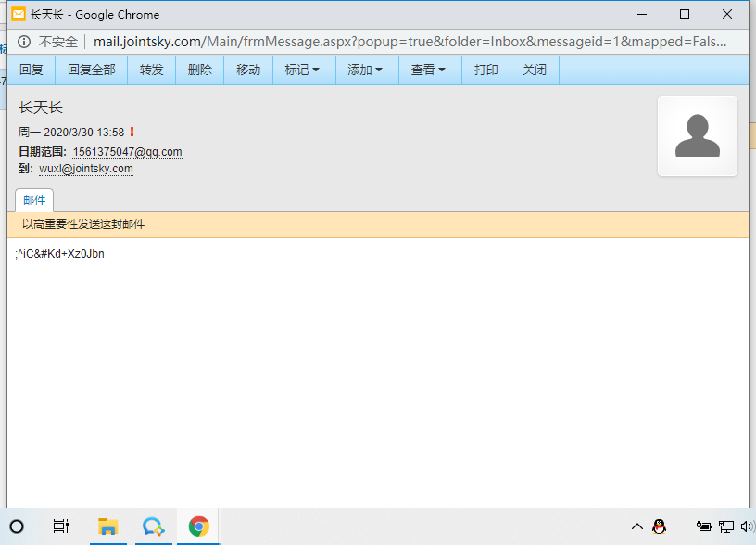Open QQ penguin icon in system tray
Screen dimensions: 756x545
coord(659,526)
